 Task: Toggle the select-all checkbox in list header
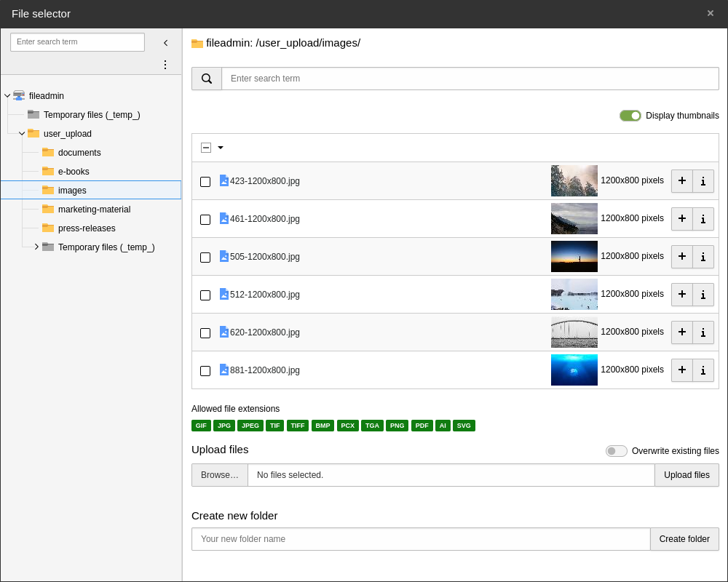[x=206, y=148]
